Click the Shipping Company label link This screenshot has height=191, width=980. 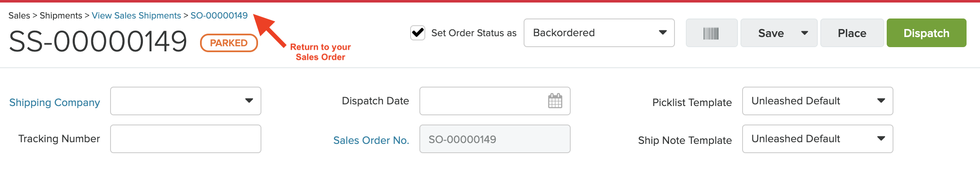click(x=55, y=102)
